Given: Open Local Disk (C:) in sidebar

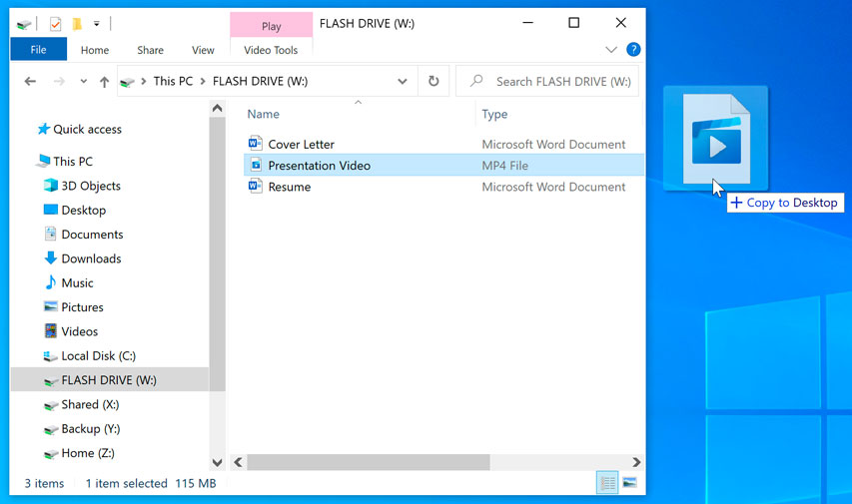Looking at the screenshot, I should click(x=98, y=355).
